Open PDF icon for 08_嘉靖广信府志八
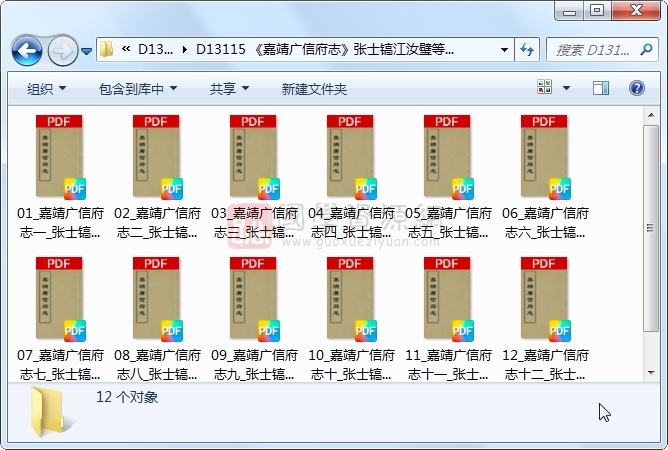Viewport: 668px width, 450px height. [x=158, y=299]
